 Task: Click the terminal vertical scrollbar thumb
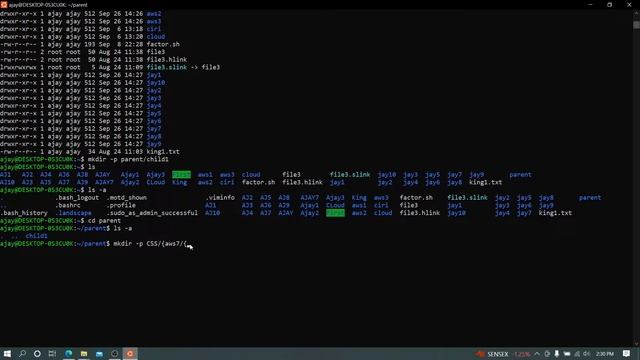coord(636,24)
